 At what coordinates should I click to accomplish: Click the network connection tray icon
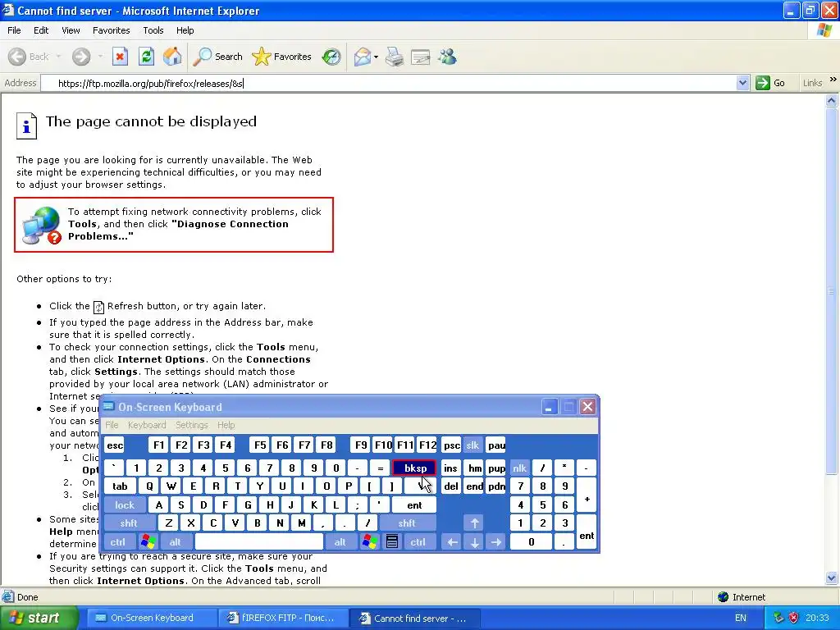tap(778, 618)
